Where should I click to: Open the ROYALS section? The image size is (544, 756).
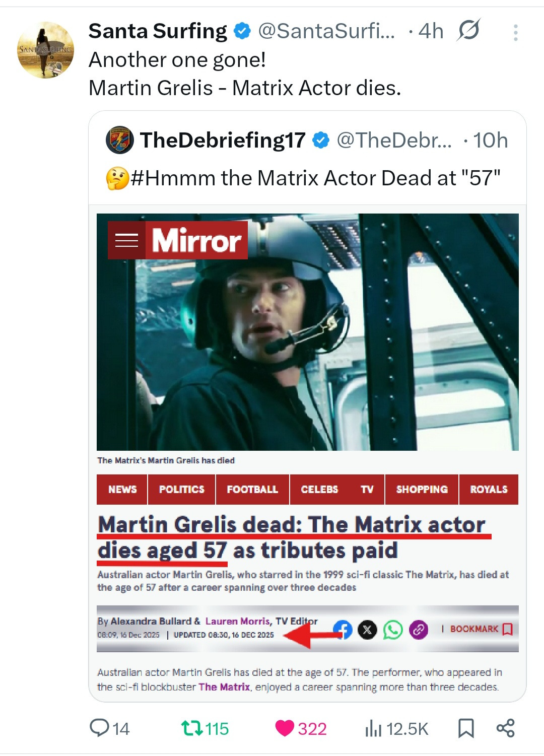pos(489,489)
